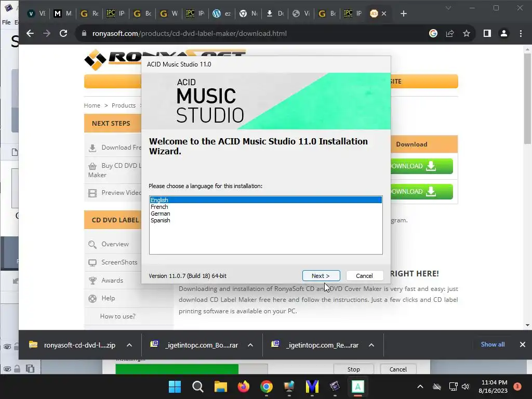Open volume control in system tray
The width and height of the screenshot is (532, 399).
click(465, 387)
